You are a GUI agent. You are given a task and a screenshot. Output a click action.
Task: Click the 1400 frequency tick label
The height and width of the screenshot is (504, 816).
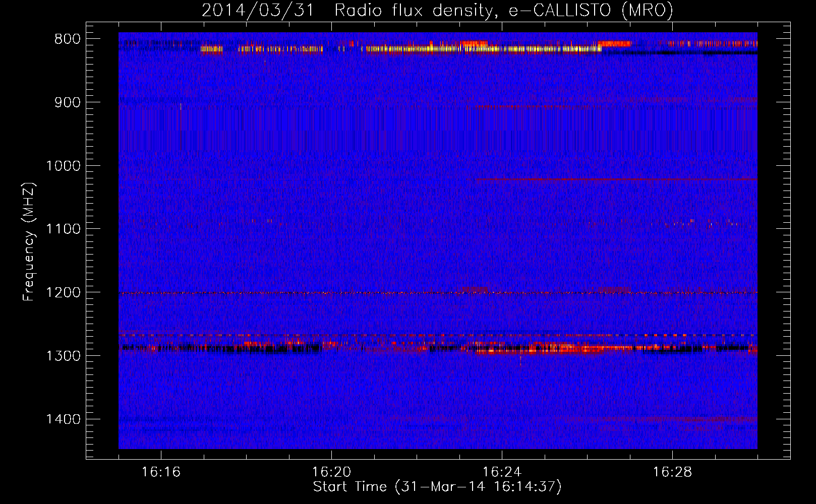64,419
